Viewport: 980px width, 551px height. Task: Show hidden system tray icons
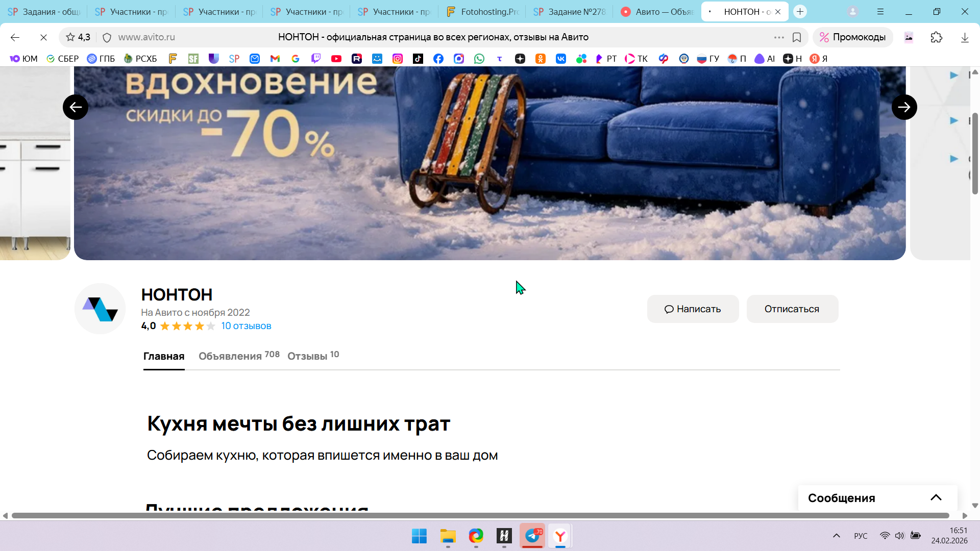pyautogui.click(x=836, y=536)
